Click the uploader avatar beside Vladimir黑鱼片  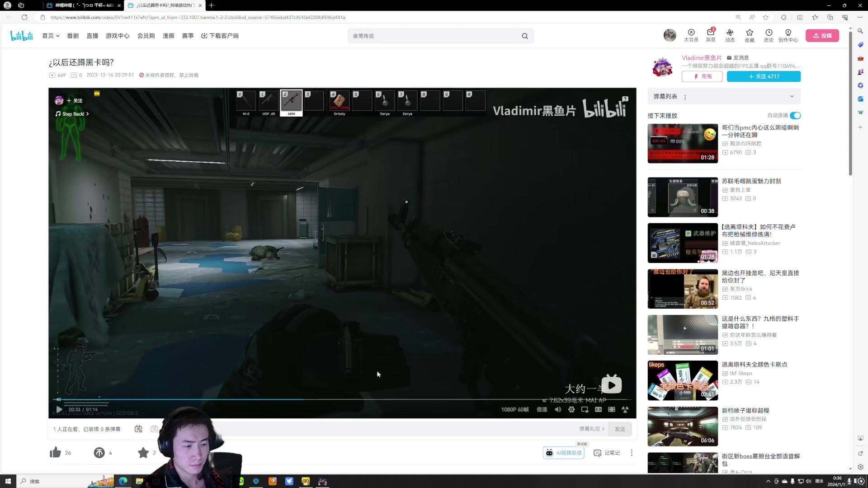pos(662,67)
